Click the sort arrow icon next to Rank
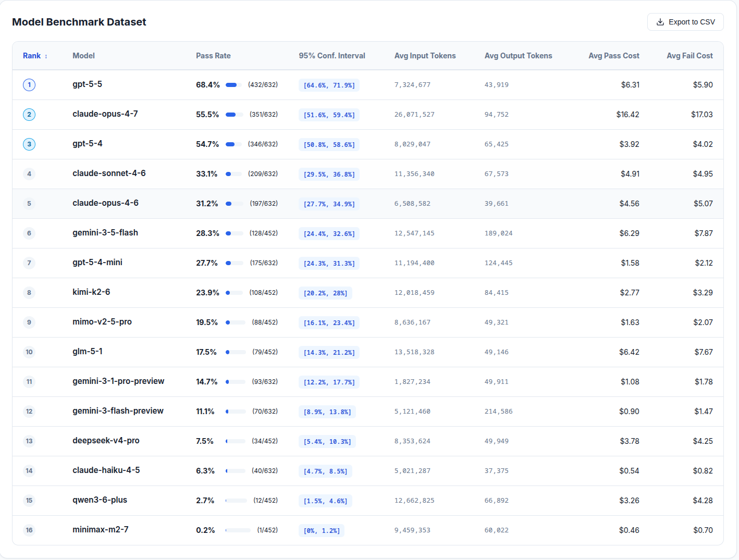 click(46, 56)
